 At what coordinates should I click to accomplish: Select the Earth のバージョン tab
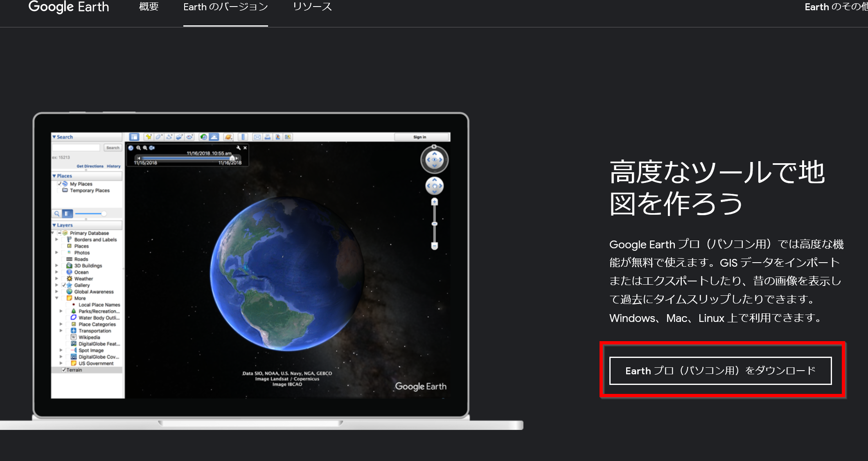point(225,7)
